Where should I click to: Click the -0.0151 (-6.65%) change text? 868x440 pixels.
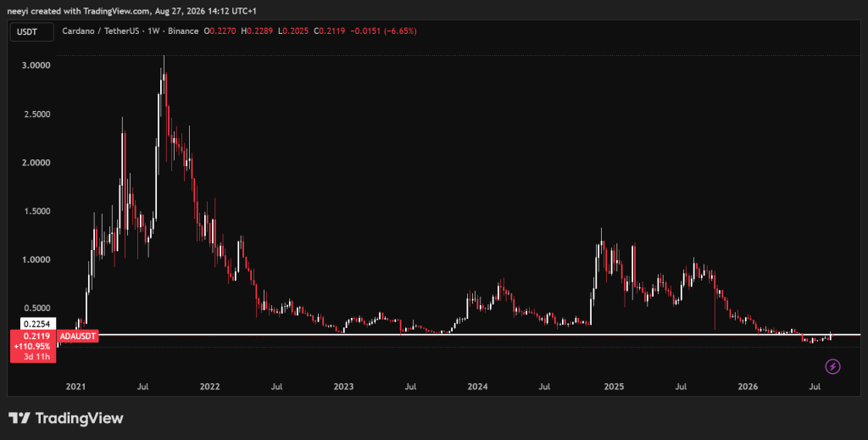point(383,31)
